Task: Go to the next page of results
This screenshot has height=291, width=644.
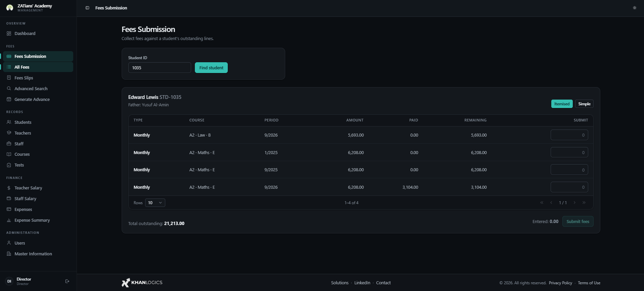Action: coord(574,203)
